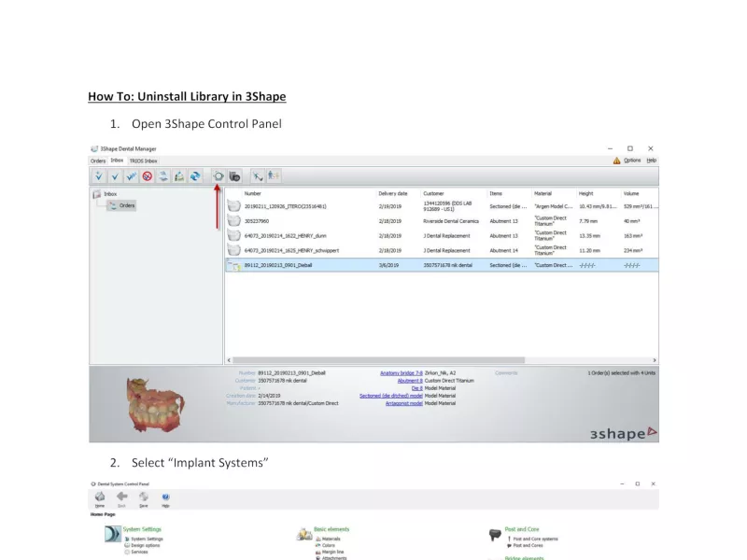This screenshot has width=747, height=560.
Task: Click the double checkmark toolbar icon
Action: pos(131,176)
